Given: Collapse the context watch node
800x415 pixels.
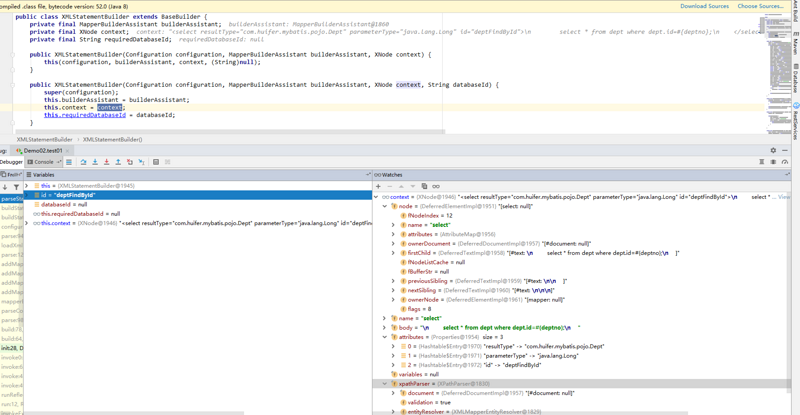Looking at the screenshot, I should [x=377, y=197].
